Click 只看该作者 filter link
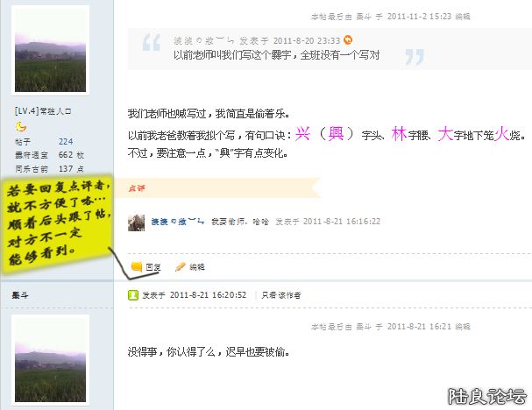This screenshot has width=532, height=410. tap(281, 295)
